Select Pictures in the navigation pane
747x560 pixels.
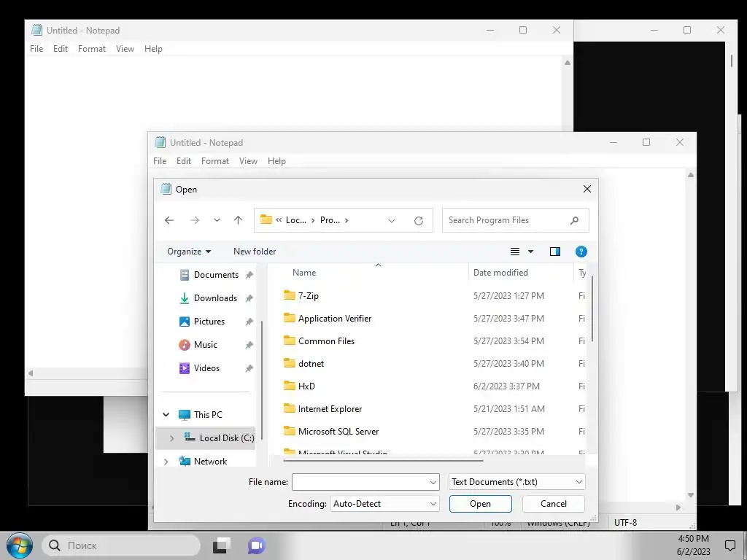click(209, 322)
